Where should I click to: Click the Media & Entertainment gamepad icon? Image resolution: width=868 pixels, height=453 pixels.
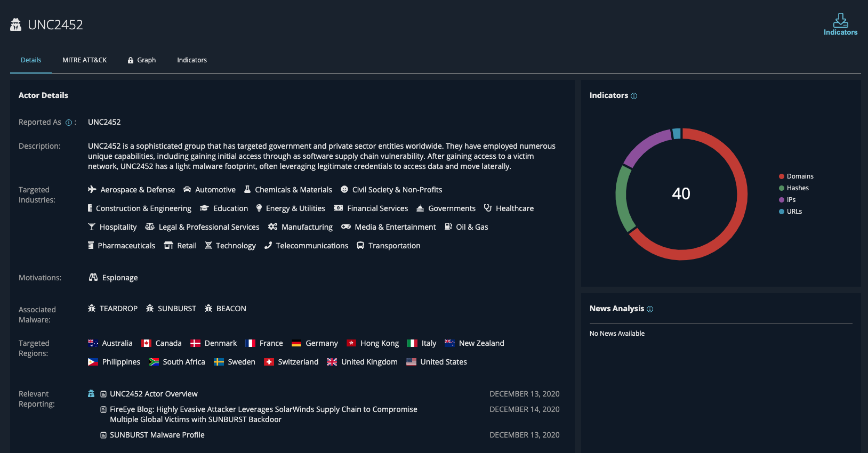(x=346, y=226)
